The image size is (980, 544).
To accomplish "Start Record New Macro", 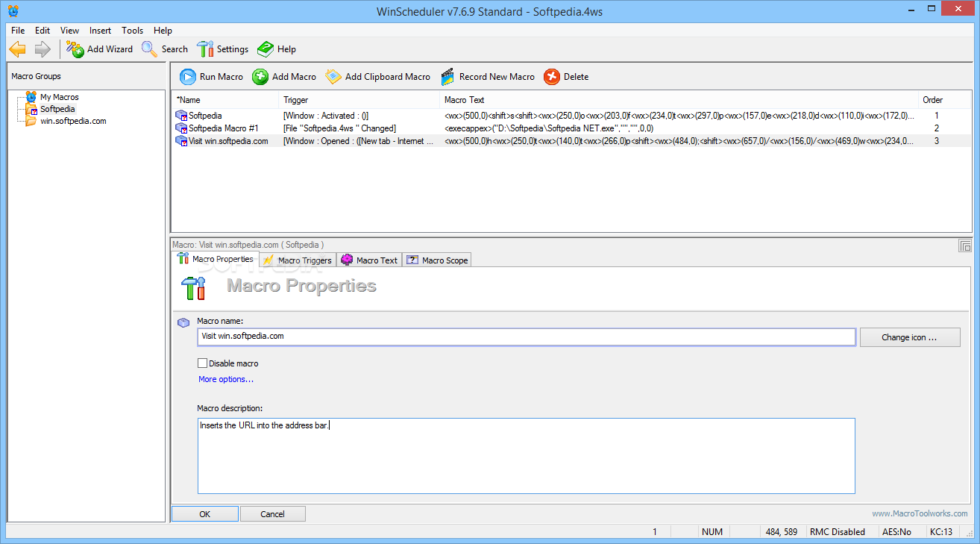I will 488,77.
